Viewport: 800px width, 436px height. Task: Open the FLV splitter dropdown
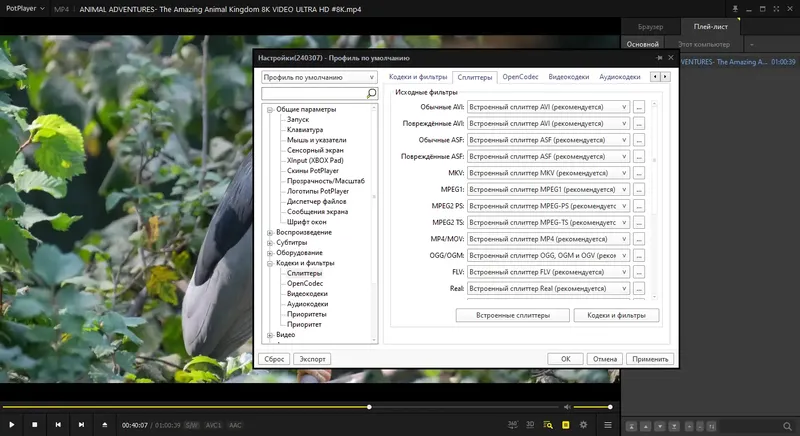548,272
